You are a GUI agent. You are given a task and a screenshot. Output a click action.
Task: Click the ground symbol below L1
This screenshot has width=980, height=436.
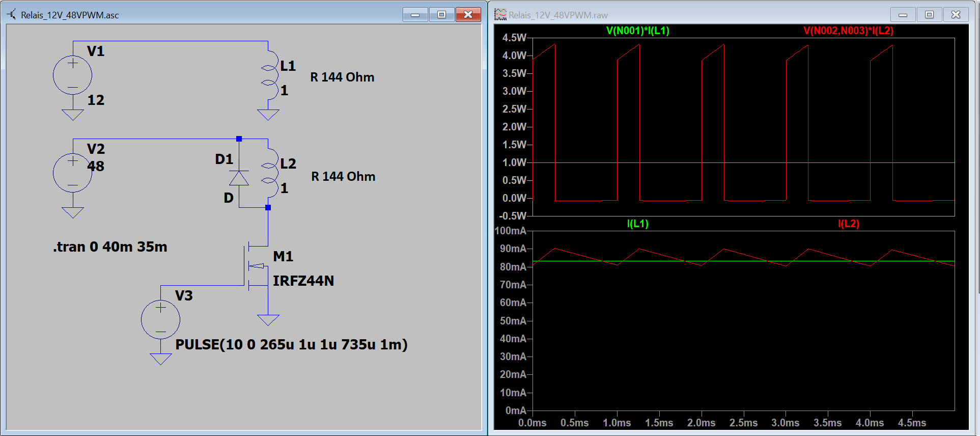click(x=268, y=115)
